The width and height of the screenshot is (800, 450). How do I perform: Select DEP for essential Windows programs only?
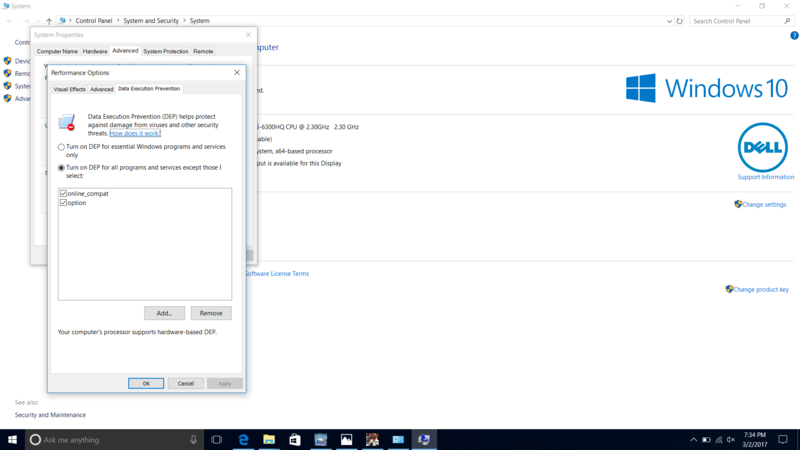tap(61, 147)
